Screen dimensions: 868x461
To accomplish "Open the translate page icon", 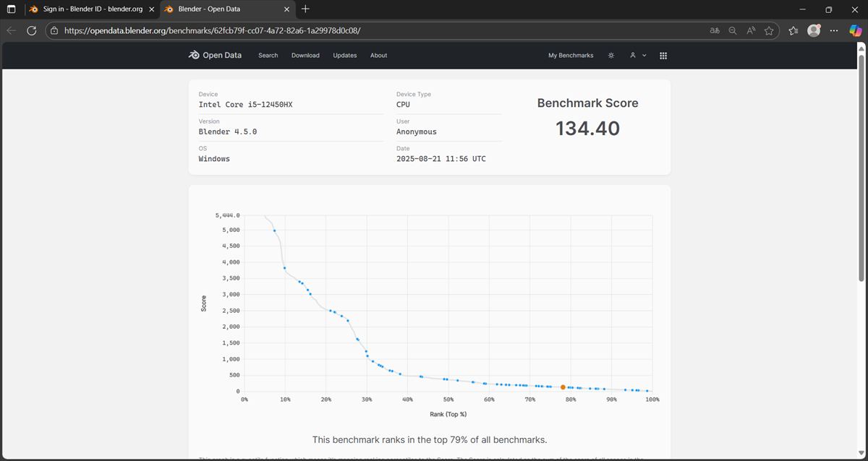I will (715, 31).
